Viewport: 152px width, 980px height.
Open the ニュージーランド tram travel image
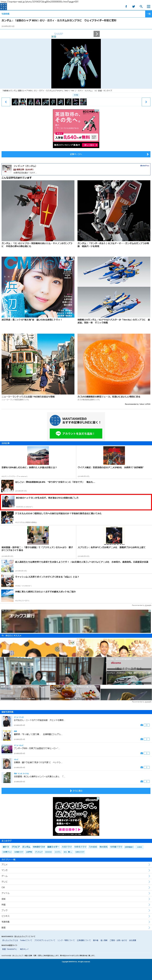pos(38,364)
